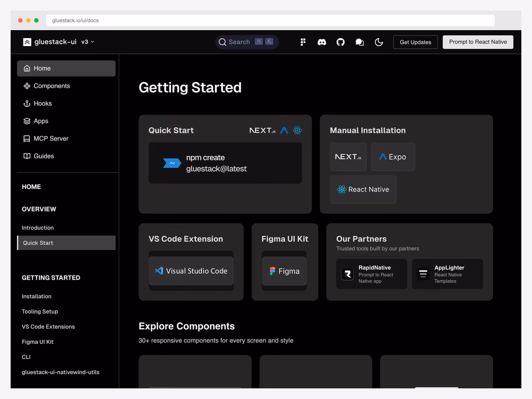Click the Visual Studio Code button
The width and height of the screenshot is (532, 399).
pyautogui.click(x=191, y=271)
